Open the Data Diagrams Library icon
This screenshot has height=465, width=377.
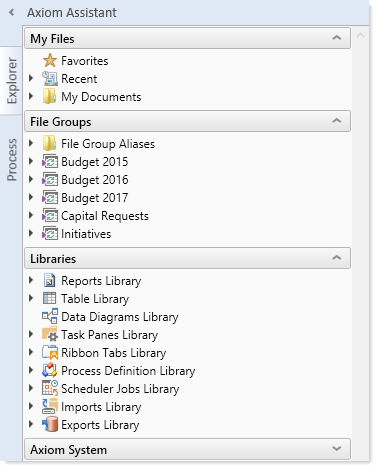[x=50, y=316]
